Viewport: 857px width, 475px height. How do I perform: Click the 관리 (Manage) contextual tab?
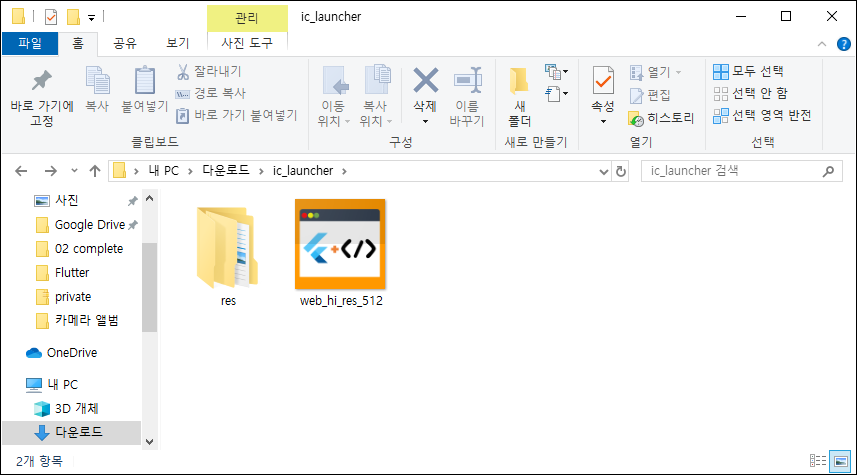247,18
